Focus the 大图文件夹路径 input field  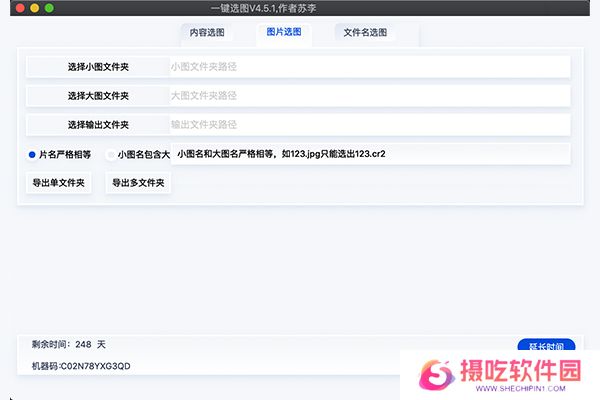(x=370, y=96)
